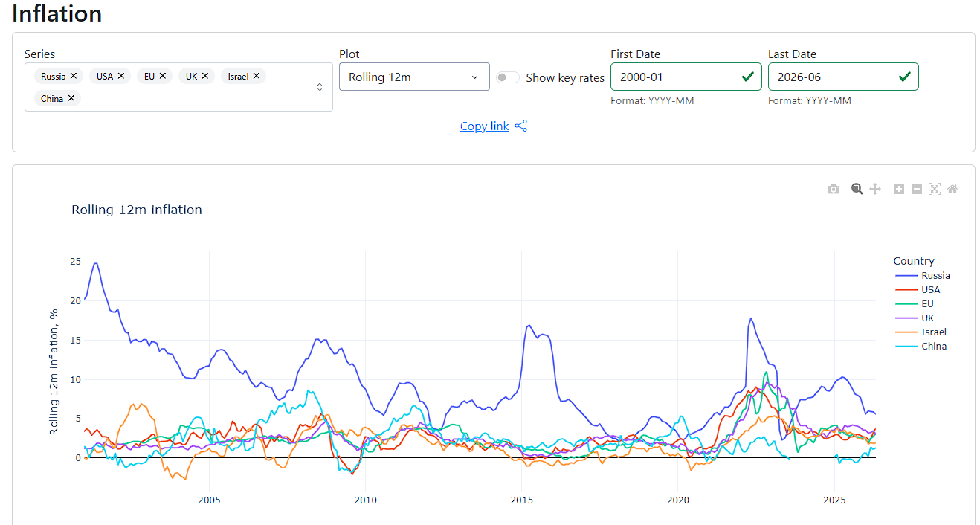This screenshot has height=525, width=980.
Task: Click the Copy link hyperlink
Action: [x=484, y=126]
